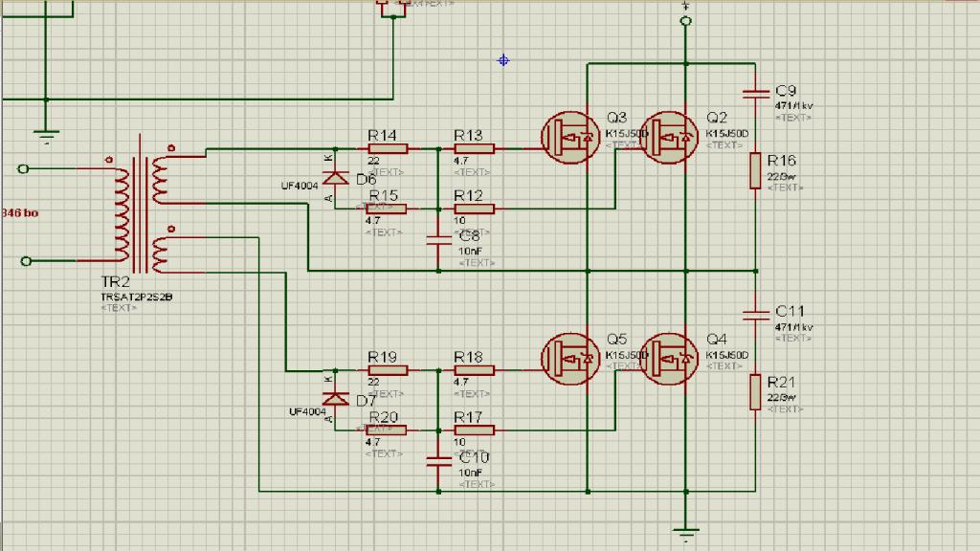Click the Q5 MOSFET symbol
980x551 pixels.
point(570,359)
